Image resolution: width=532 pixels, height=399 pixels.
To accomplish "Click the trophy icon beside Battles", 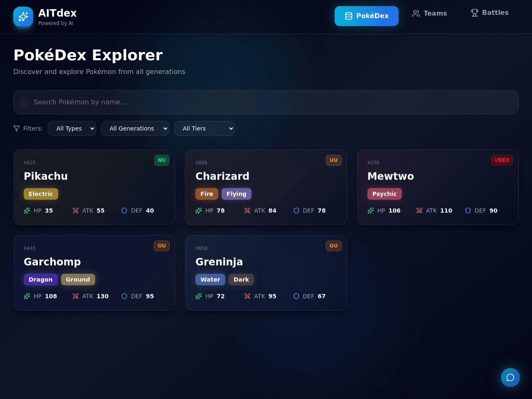I will point(475,13).
